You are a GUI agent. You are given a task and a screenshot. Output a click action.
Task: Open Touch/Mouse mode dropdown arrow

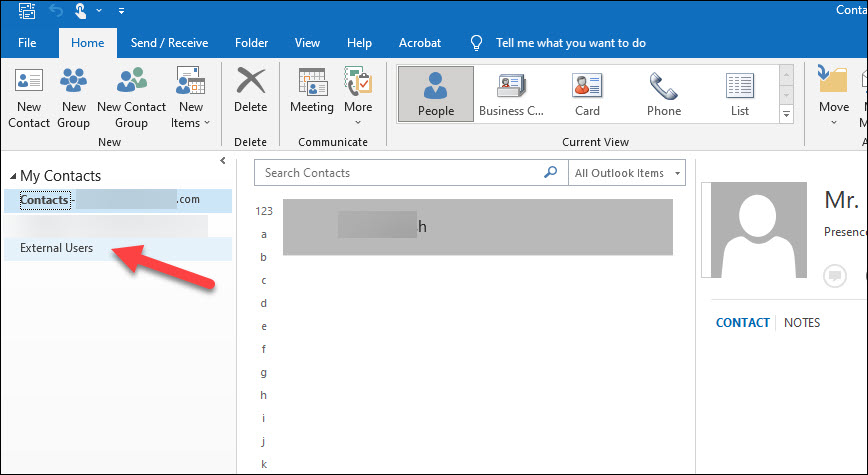99,10
